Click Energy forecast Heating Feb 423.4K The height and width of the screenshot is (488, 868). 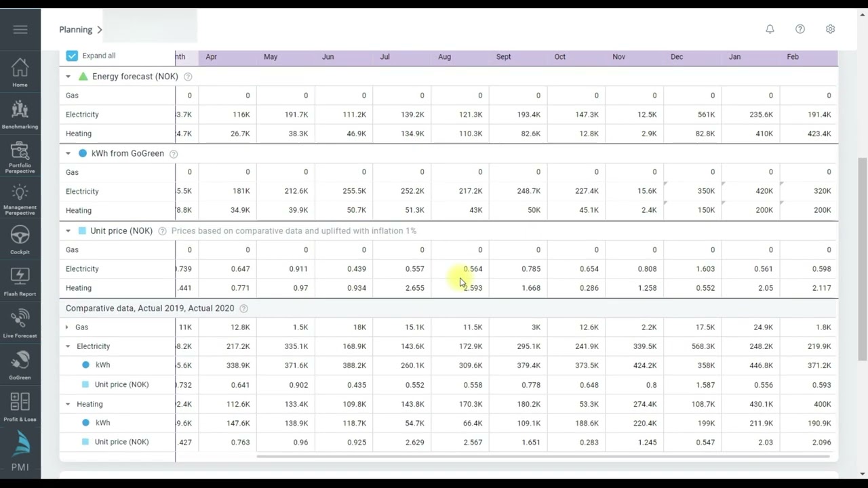pos(819,134)
